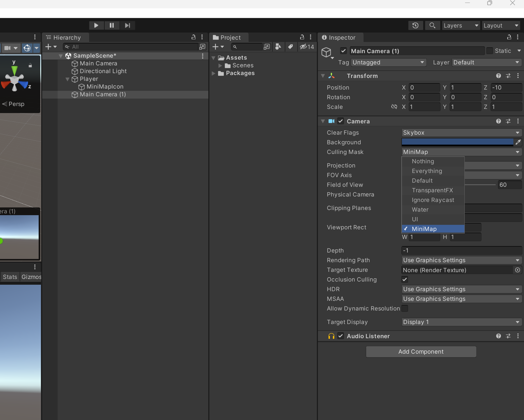Open Transform presets icon
Screen dimensions: 524x420
[508, 76]
